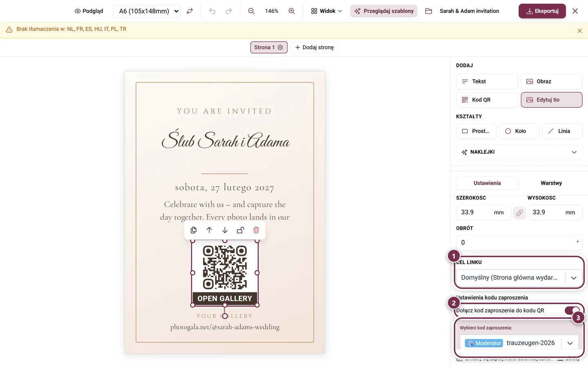The image size is (588, 368).
Task: Open the project folder icon
Action: [x=428, y=11]
